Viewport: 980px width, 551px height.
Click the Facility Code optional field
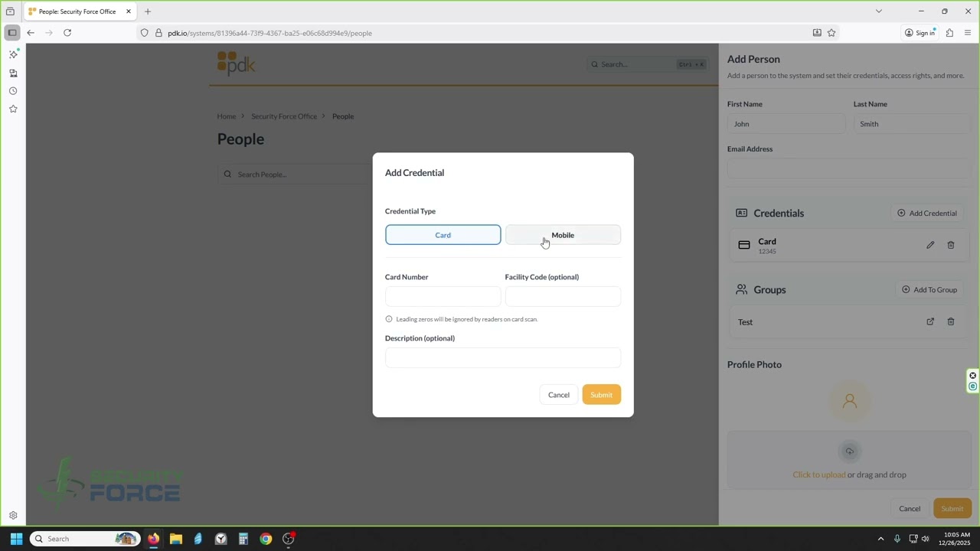tap(563, 296)
